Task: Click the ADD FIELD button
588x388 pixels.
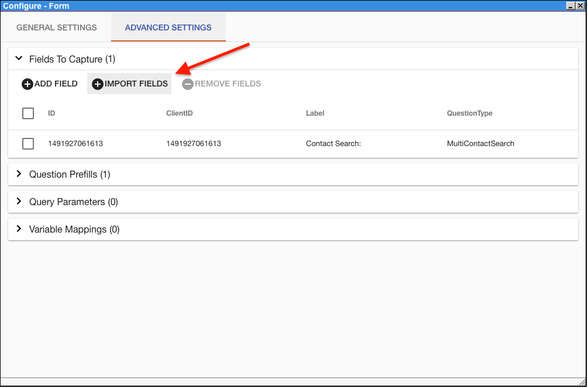Action: 50,84
